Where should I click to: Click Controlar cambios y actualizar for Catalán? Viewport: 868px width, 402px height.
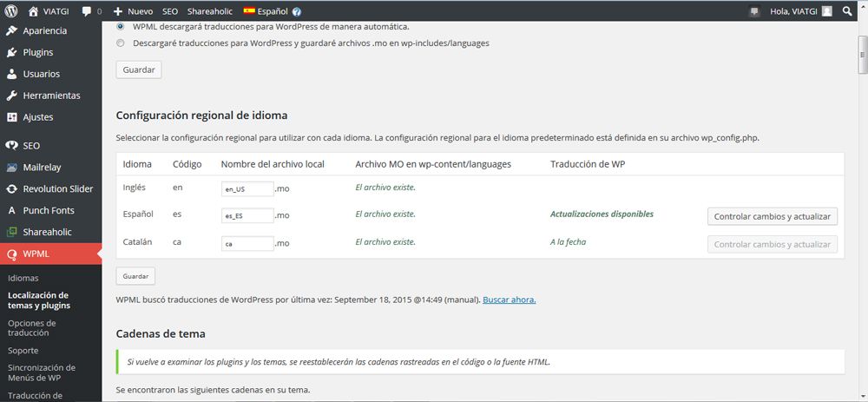[773, 244]
